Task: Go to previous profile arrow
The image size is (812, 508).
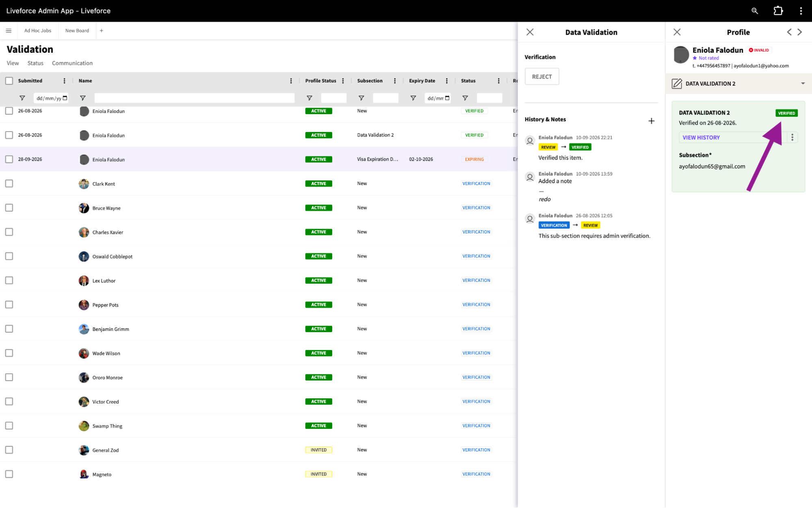Action: [x=789, y=32]
